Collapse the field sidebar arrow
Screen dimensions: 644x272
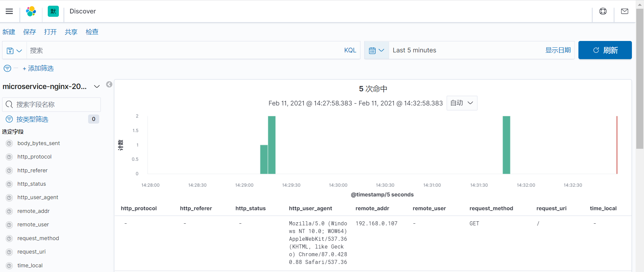tap(109, 84)
